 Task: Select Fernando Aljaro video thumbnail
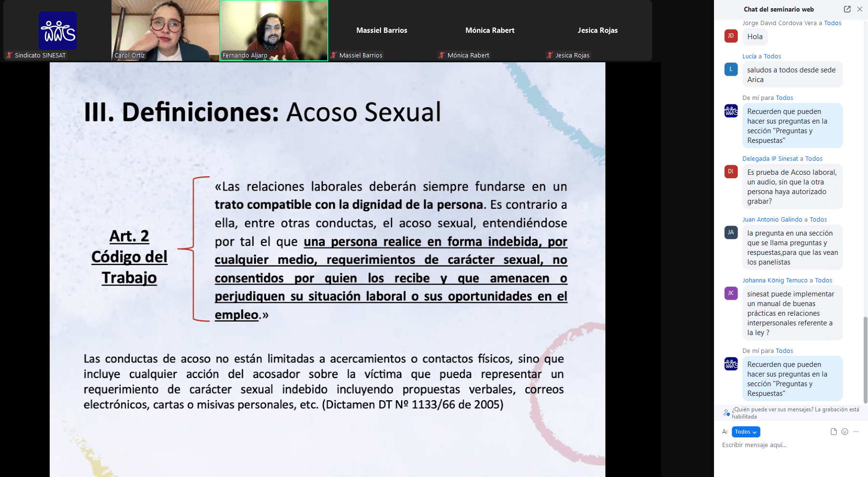(x=274, y=30)
